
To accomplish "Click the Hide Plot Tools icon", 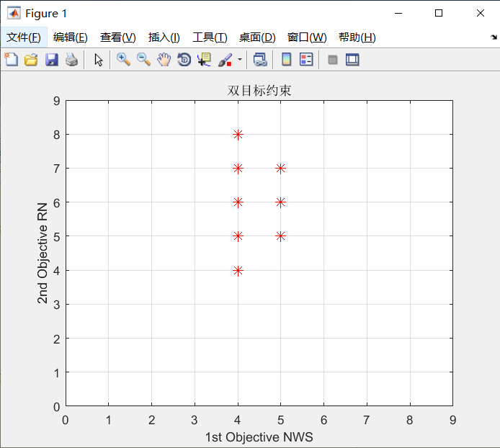I will coord(333,60).
